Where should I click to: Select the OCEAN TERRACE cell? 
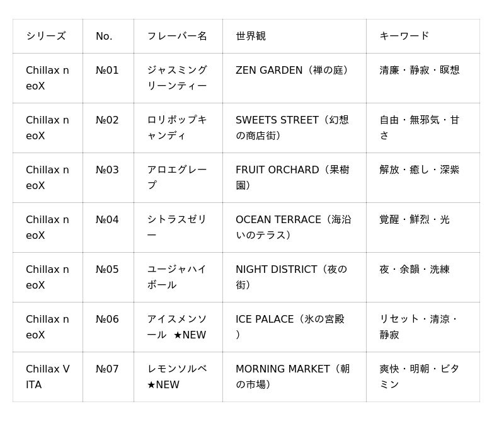pos(293,228)
